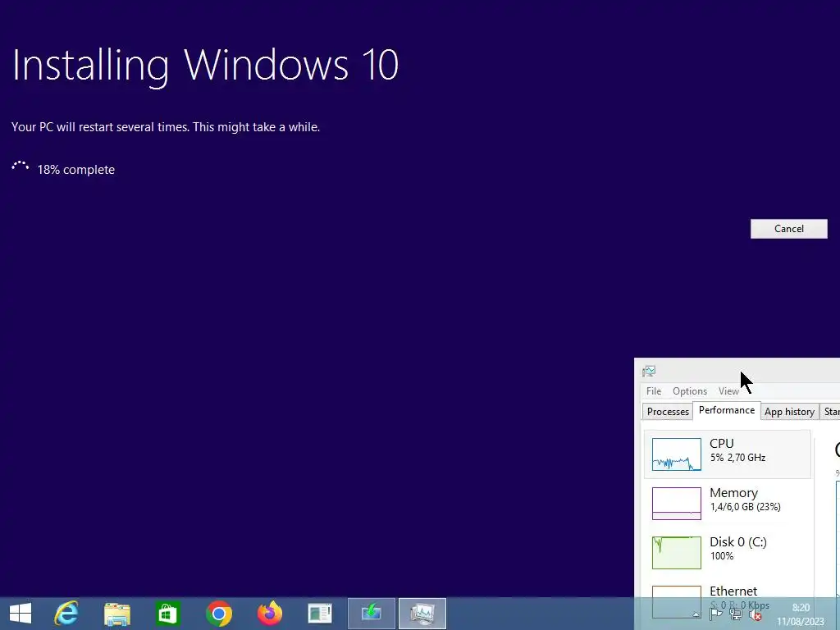Screen dimensions: 840x630
Task: Click the '5% 2,70 GHz' CPU value
Action: tap(737, 458)
